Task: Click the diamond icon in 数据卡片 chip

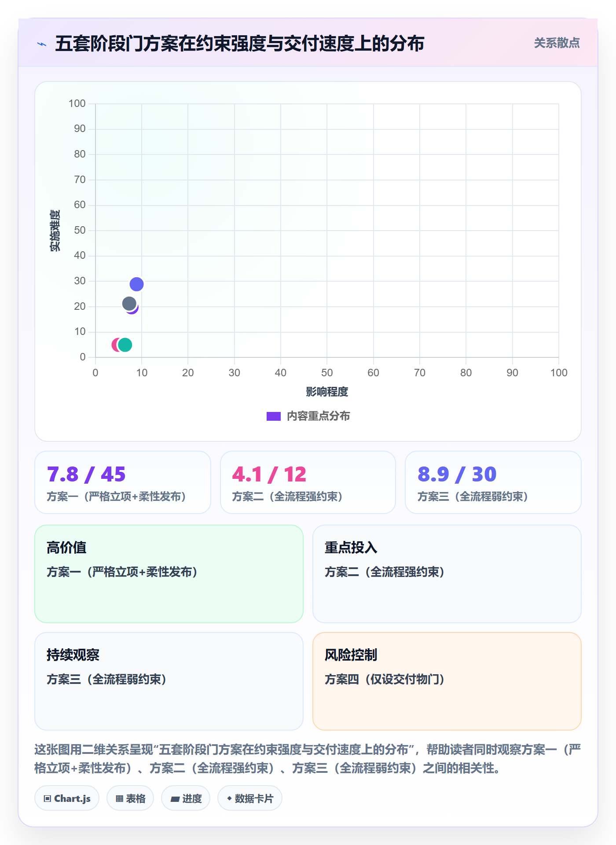Action: click(x=229, y=798)
